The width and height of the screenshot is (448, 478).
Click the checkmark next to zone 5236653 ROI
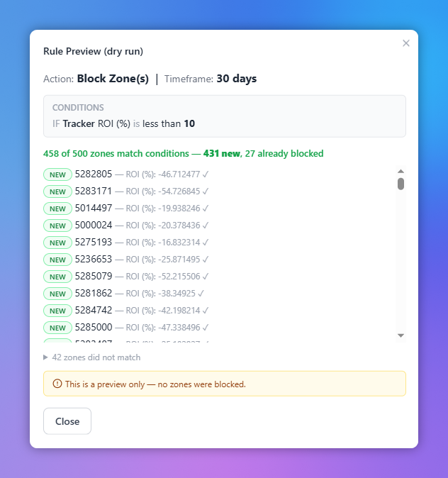(206, 260)
